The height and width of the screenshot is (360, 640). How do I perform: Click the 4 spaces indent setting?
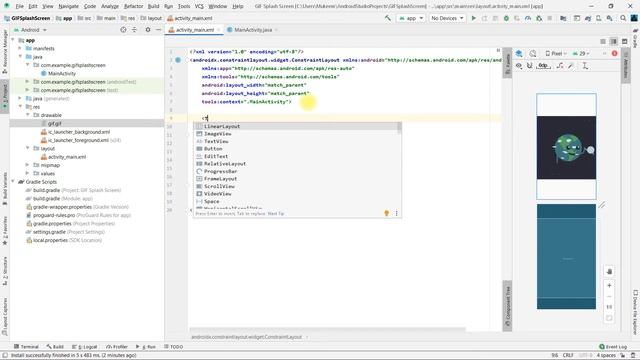pos(606,355)
